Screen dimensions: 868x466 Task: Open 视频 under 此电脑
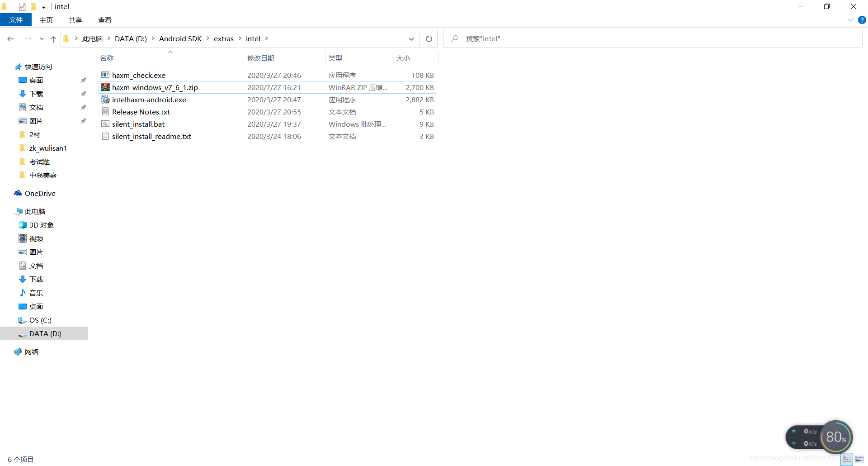click(36, 238)
